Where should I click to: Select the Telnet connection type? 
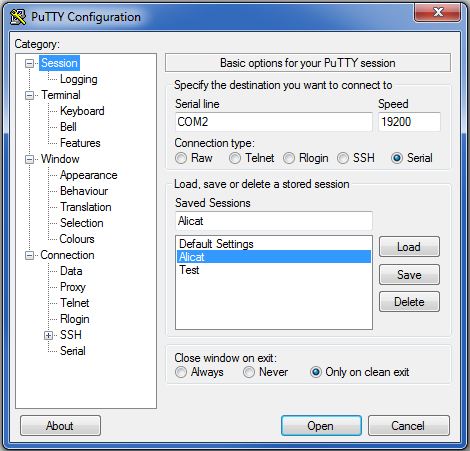coord(235,158)
